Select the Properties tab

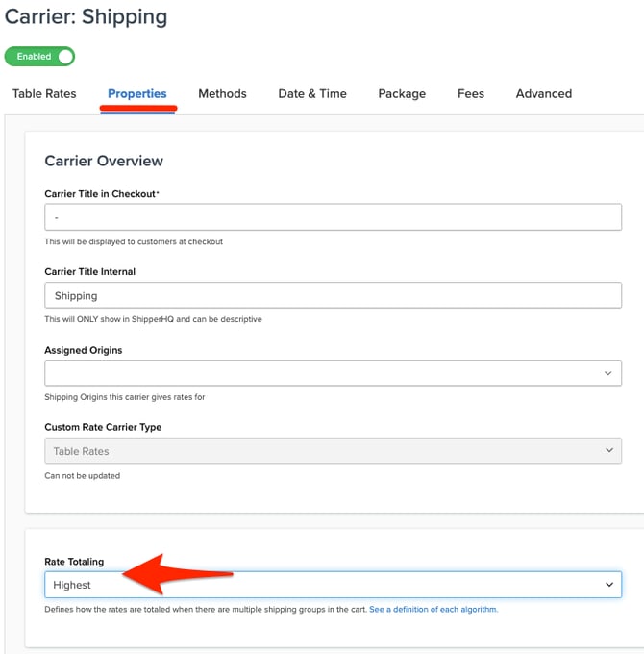137,94
